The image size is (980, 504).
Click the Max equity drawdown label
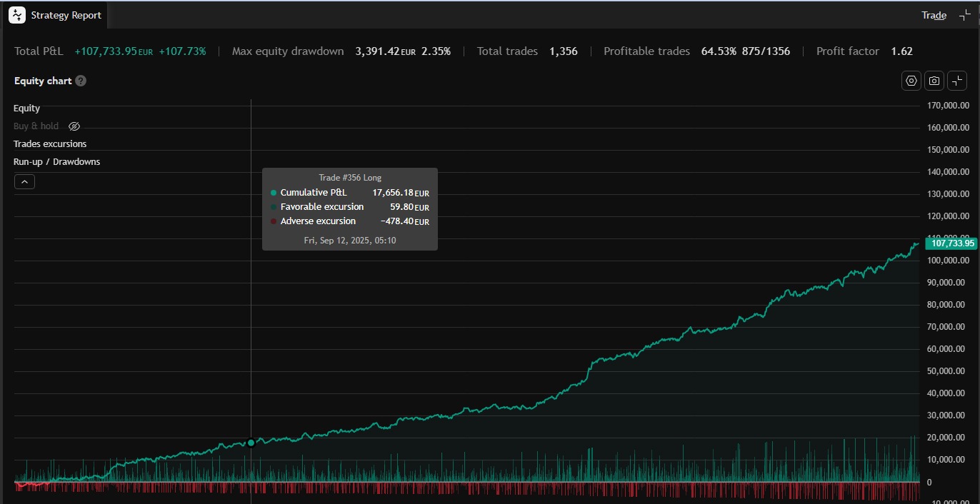(288, 51)
